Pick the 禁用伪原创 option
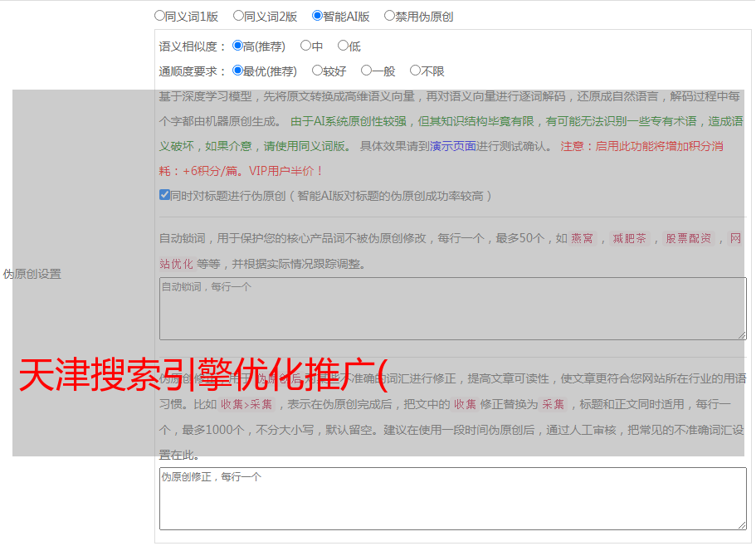Viewport: 756px width, 546px height. tap(389, 16)
